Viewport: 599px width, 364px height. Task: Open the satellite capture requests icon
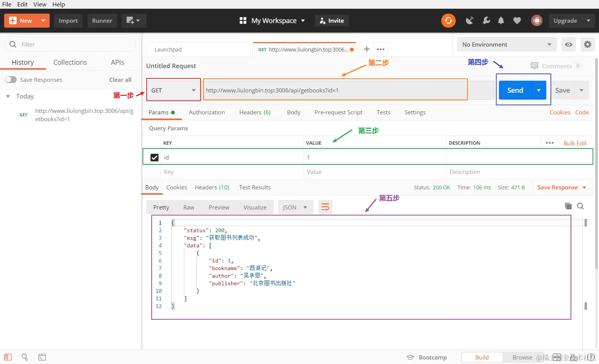tap(469, 20)
